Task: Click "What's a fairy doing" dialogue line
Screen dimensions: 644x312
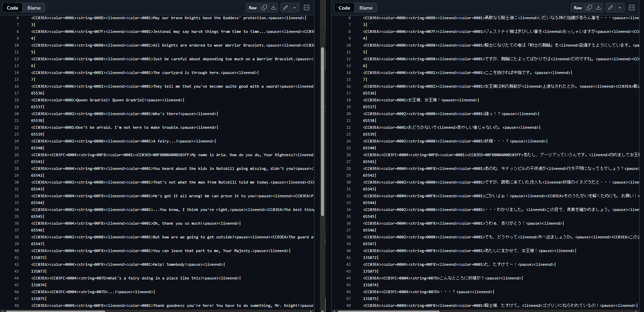Action: tap(136, 278)
